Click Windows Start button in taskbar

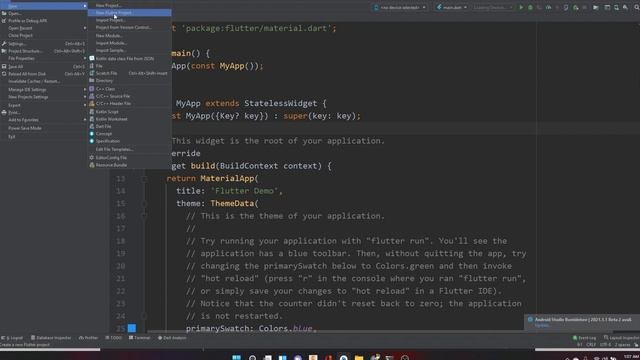click(236, 358)
